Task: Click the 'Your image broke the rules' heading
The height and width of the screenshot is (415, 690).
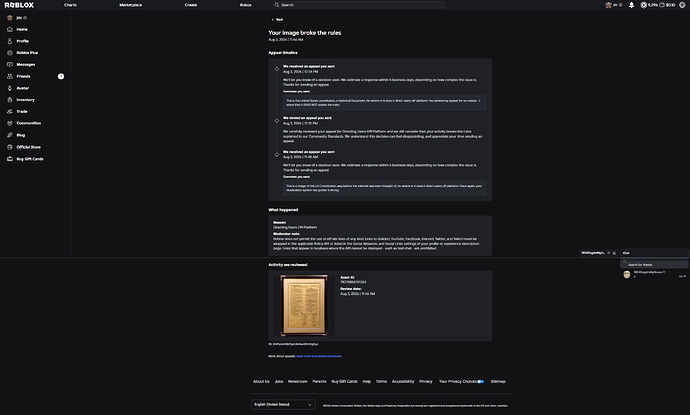Action: (305, 33)
